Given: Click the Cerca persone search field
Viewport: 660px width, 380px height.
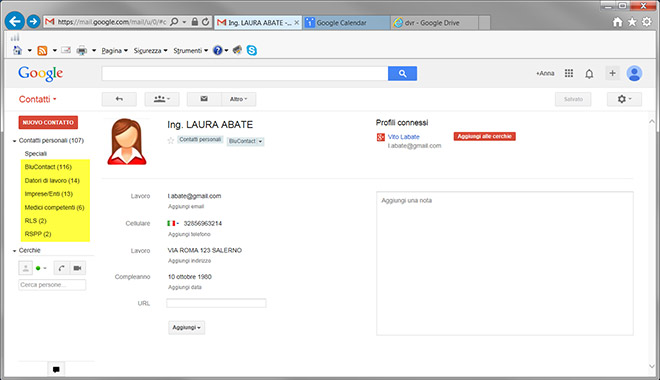Looking at the screenshot, I should pyautogui.click(x=52, y=285).
